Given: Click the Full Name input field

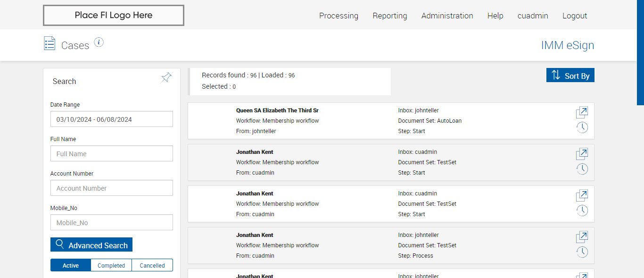Looking at the screenshot, I should point(112,154).
